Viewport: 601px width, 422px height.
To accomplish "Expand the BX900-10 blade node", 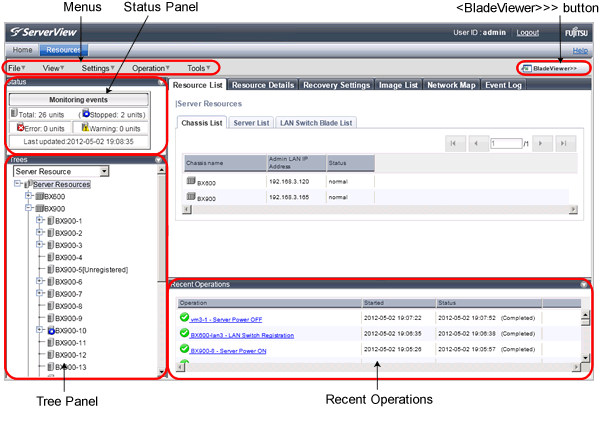I will tap(39, 330).
